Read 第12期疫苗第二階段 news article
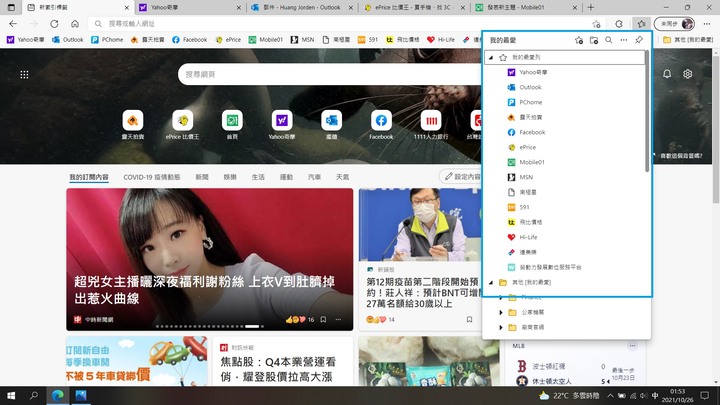Screen dimensions: 720x405 [x=422, y=292]
